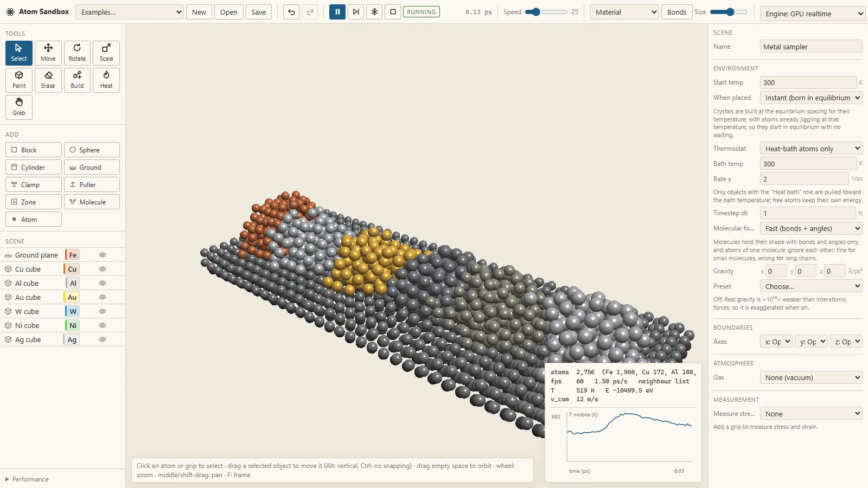This screenshot has width=868, height=488.
Task: Add a Puller object
Action: (x=92, y=184)
